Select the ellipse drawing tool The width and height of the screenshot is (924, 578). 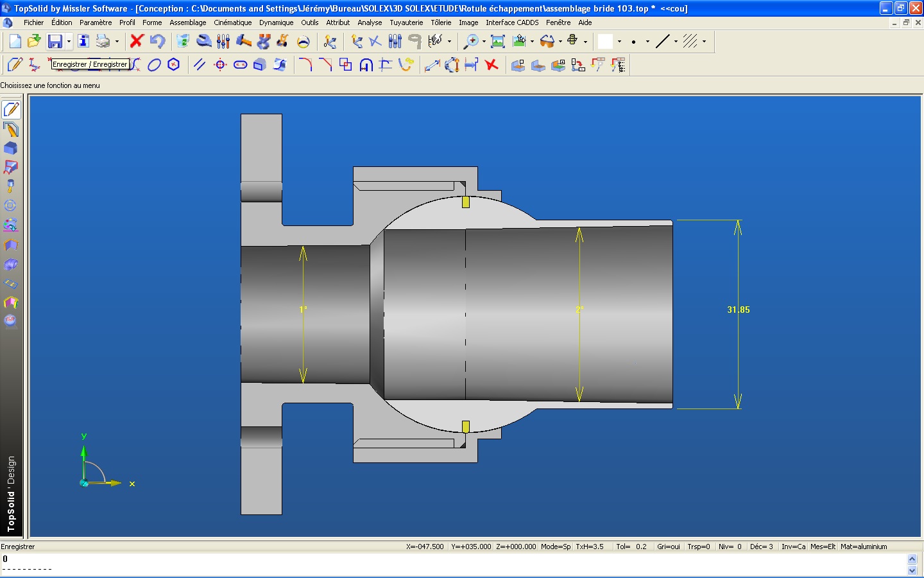(x=154, y=65)
